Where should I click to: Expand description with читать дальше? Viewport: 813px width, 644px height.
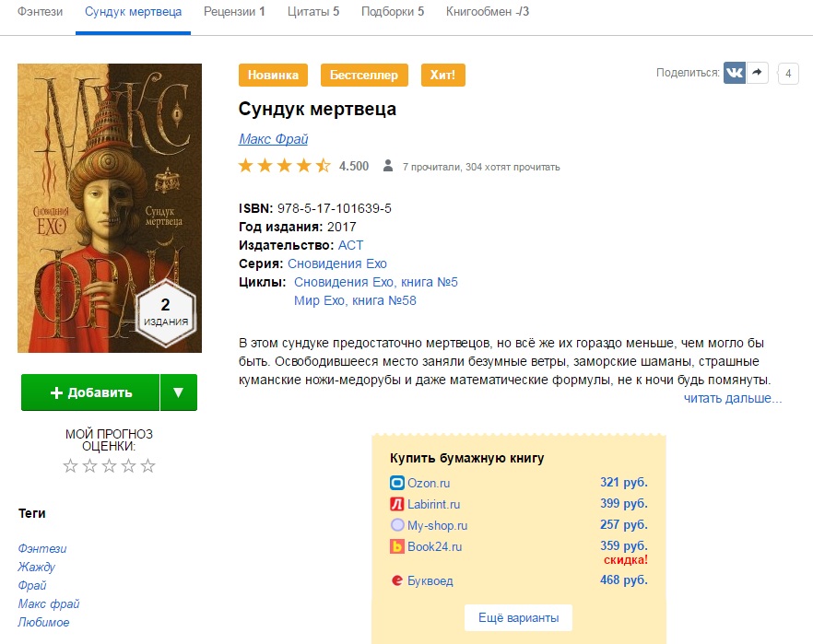click(732, 398)
